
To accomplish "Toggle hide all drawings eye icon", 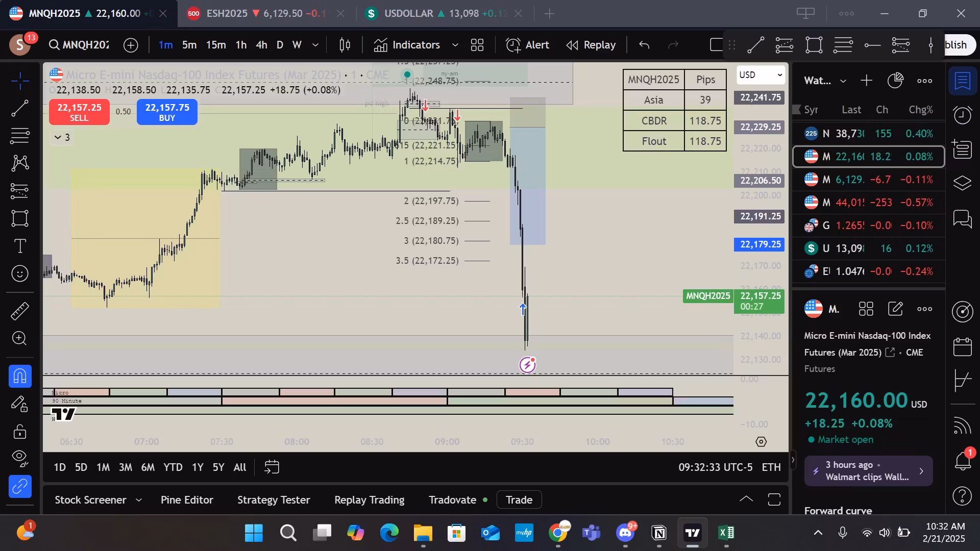I will (x=20, y=457).
